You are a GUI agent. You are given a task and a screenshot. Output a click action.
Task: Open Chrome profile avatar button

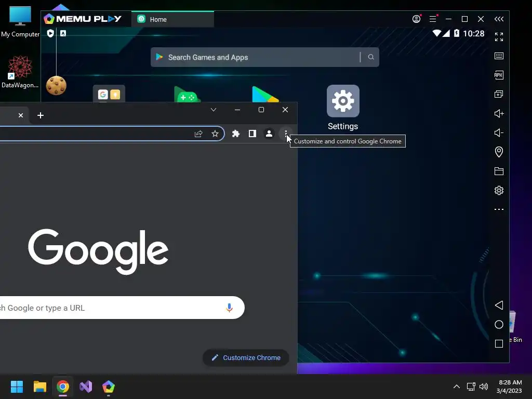coord(269,134)
